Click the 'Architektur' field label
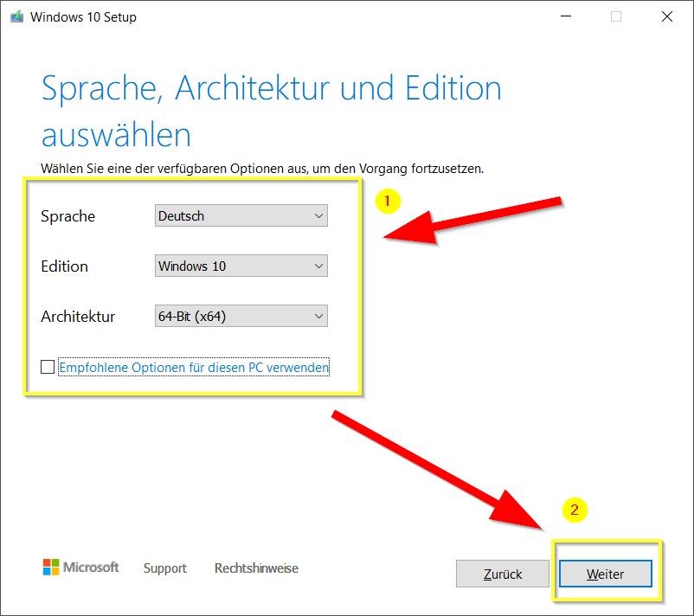The image size is (694, 616). 78,317
